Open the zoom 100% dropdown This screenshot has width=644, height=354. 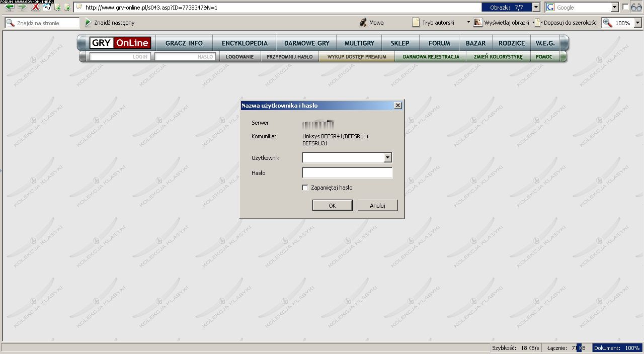(638, 23)
